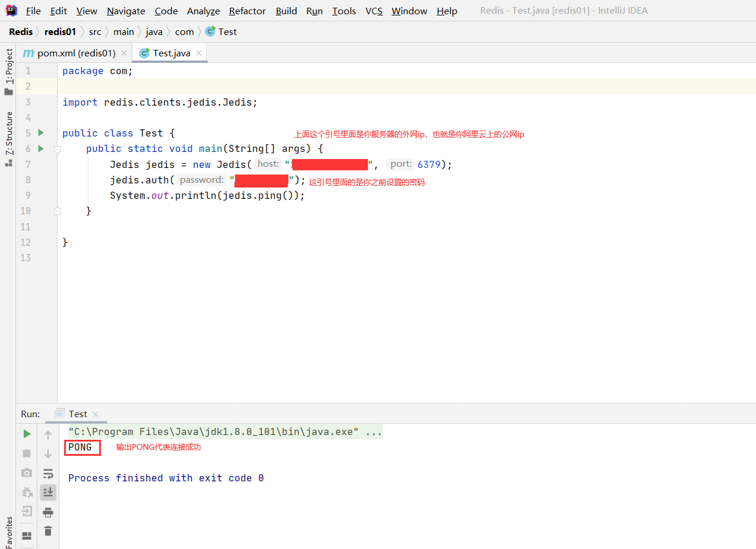Open the Tools menu
756x549 pixels.
tap(344, 11)
